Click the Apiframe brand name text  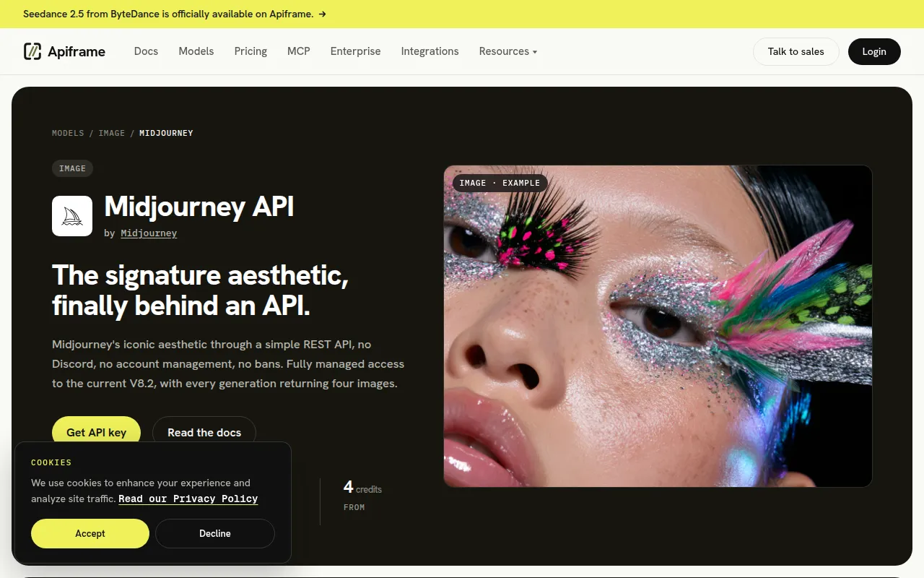(x=77, y=51)
